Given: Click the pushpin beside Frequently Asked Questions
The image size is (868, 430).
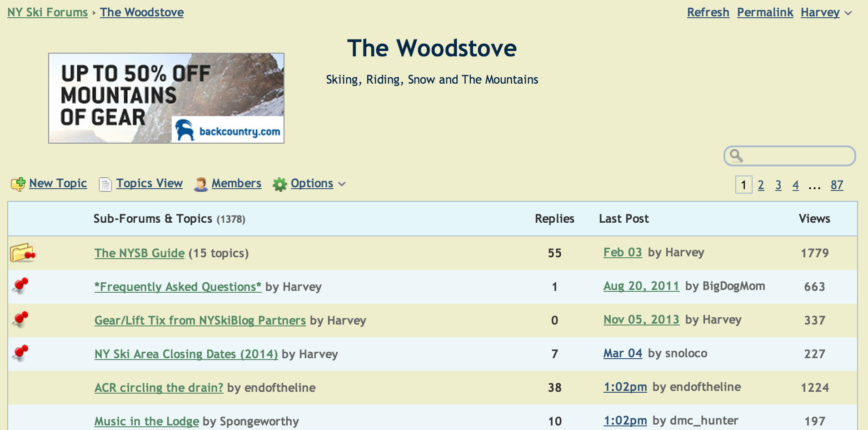Looking at the screenshot, I should click(20, 286).
